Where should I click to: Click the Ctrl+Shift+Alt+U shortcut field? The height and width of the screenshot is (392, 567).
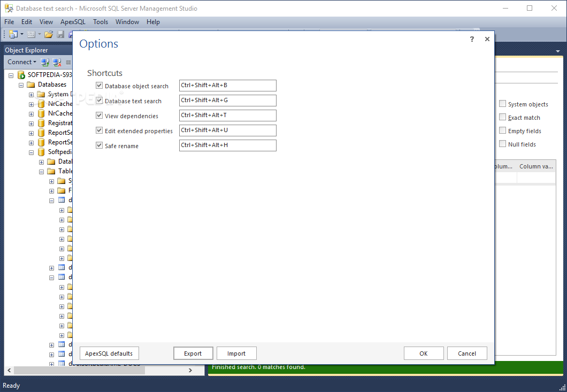tap(228, 130)
